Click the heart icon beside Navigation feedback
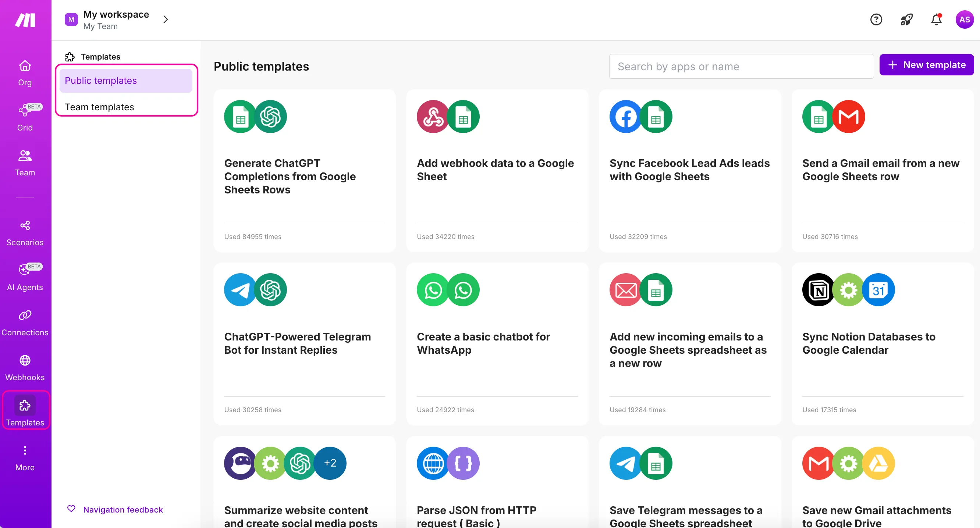 point(71,509)
